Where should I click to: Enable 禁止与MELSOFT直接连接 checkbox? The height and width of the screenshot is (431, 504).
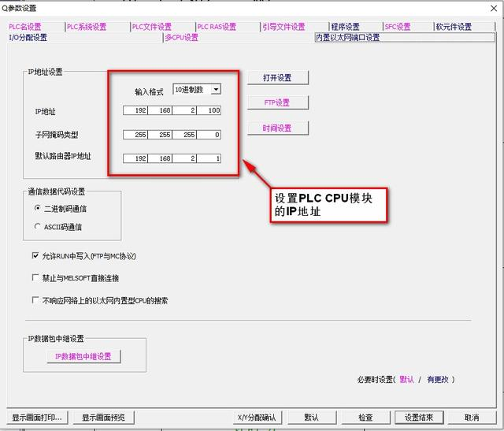tap(35, 277)
